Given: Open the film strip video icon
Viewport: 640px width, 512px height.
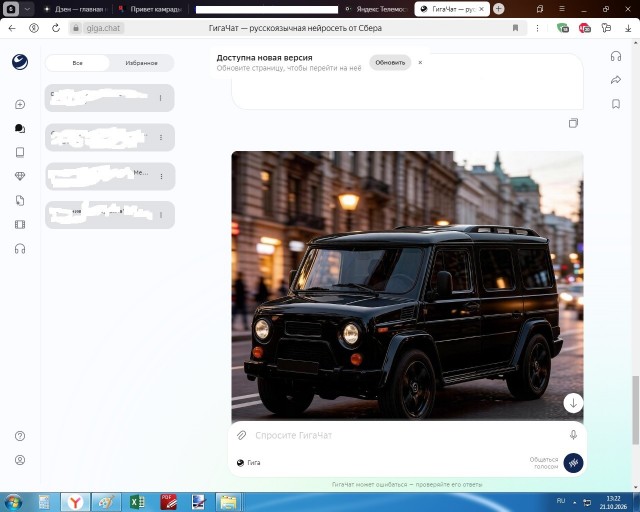Looking at the screenshot, I should click(20, 225).
